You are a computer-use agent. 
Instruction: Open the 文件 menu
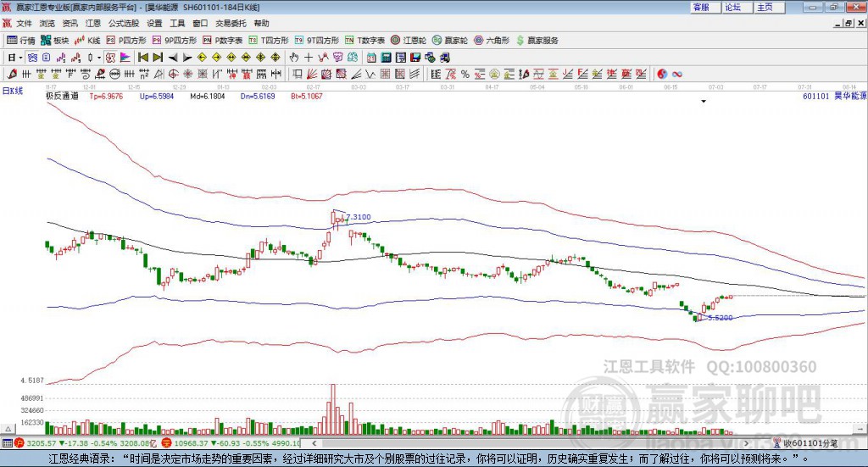pos(24,23)
